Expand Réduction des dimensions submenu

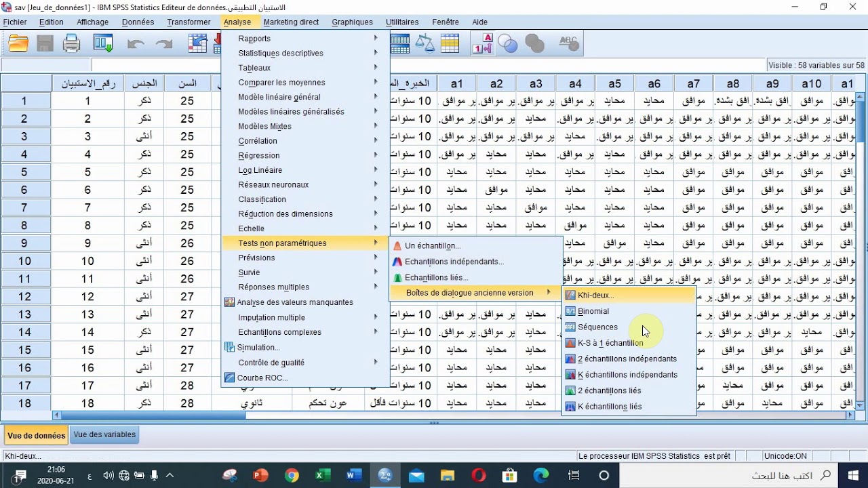(305, 213)
